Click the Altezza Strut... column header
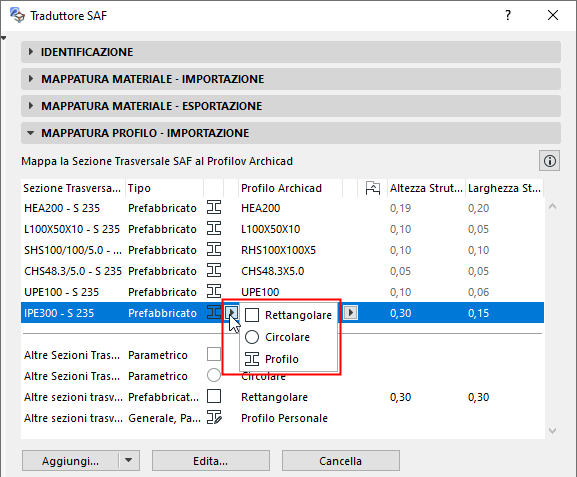This screenshot has height=477, width=577. pyautogui.click(x=426, y=188)
